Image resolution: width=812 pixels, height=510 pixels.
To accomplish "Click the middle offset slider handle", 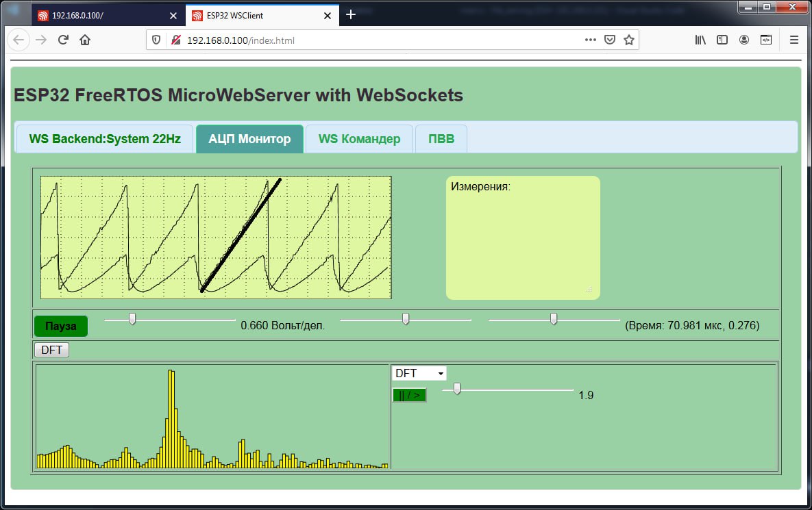I will (406, 318).
